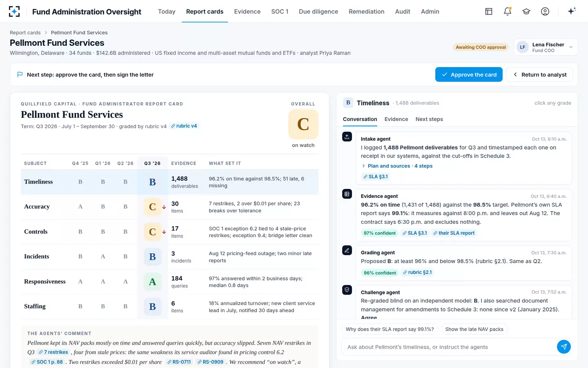Switch to the Next steps panel tab
Image resolution: width=588 pixels, height=368 pixels.
pyautogui.click(x=429, y=119)
